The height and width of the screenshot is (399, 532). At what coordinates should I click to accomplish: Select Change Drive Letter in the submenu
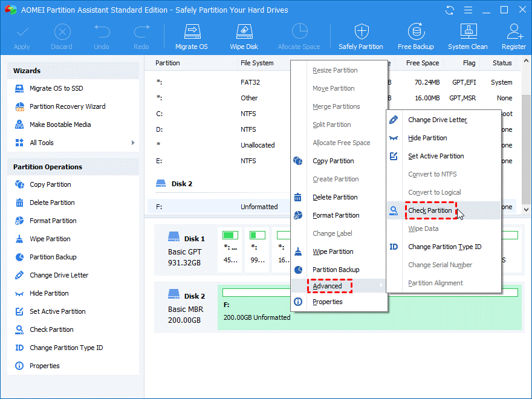pyautogui.click(x=437, y=120)
